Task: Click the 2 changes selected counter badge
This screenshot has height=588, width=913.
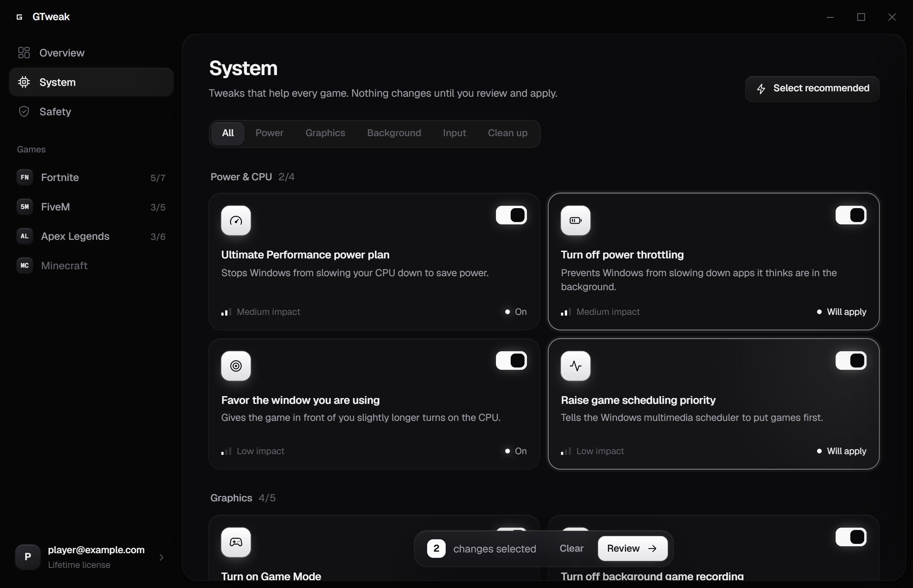Action: pyautogui.click(x=436, y=549)
